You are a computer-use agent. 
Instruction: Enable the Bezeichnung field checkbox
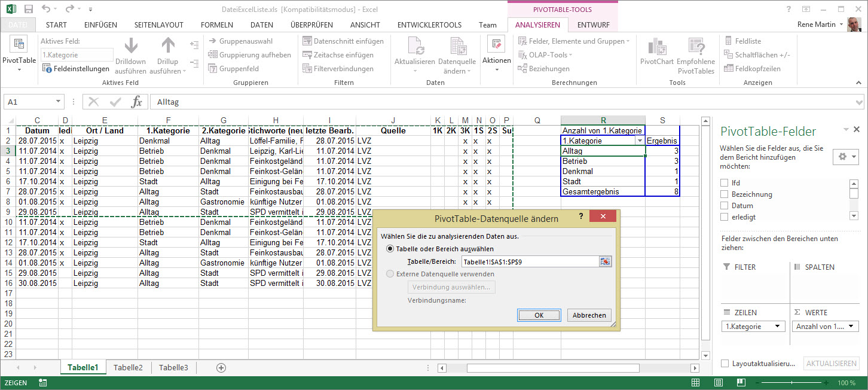(725, 194)
